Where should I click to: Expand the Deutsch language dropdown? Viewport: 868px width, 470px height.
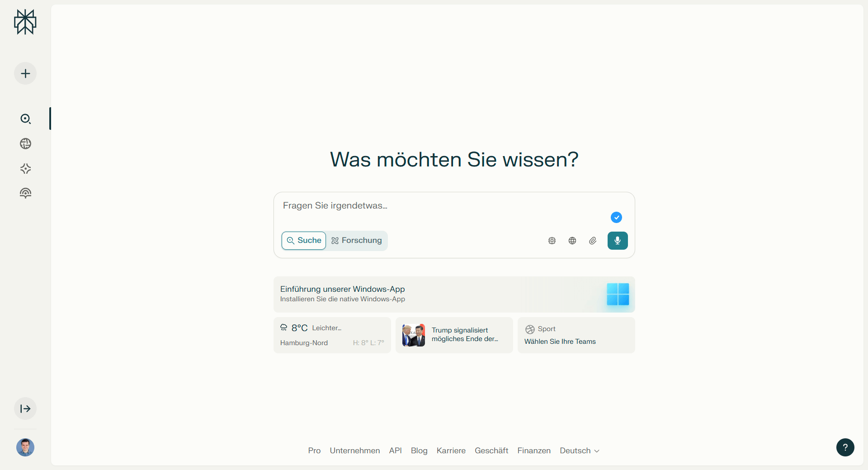coord(579,451)
